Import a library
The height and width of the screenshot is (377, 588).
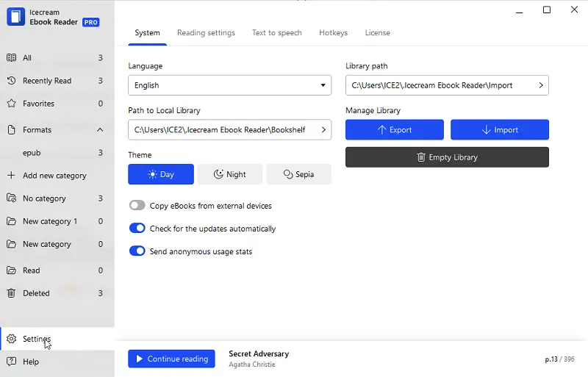(500, 130)
